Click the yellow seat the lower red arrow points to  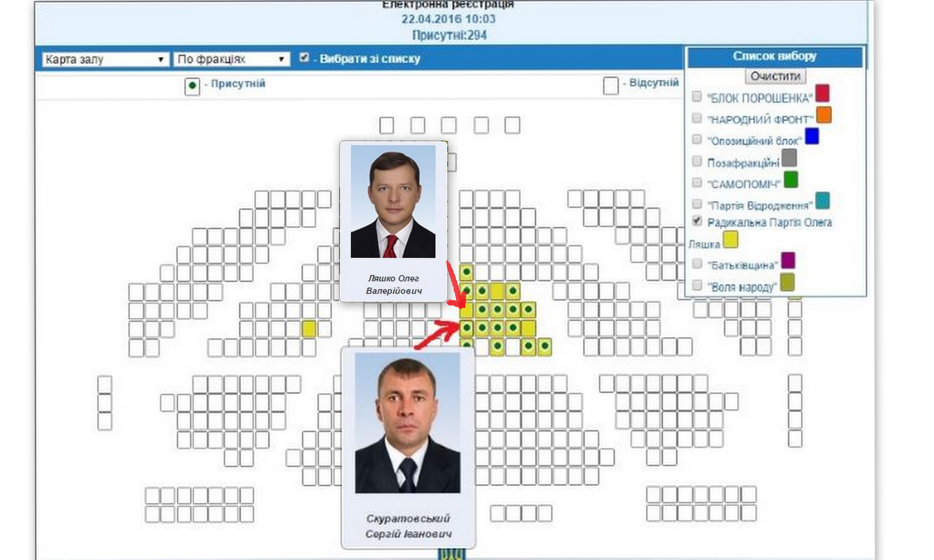[x=467, y=328]
